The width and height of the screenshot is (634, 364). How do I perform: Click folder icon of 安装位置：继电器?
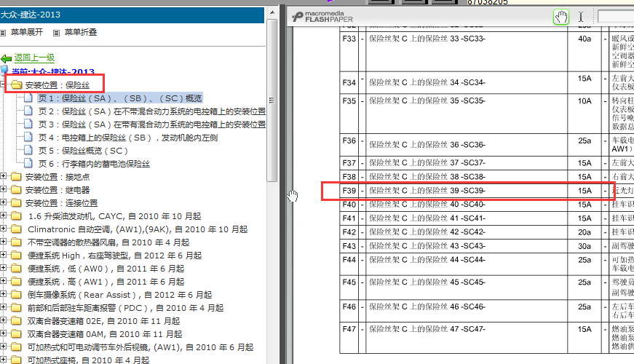point(16,190)
